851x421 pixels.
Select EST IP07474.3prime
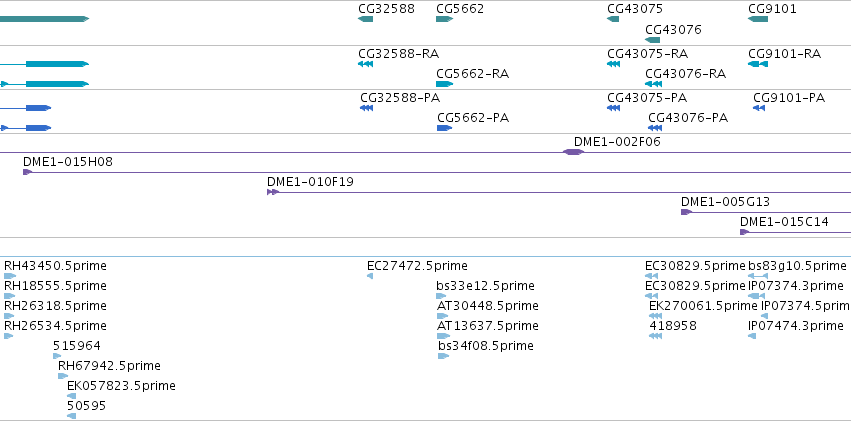coord(796,326)
